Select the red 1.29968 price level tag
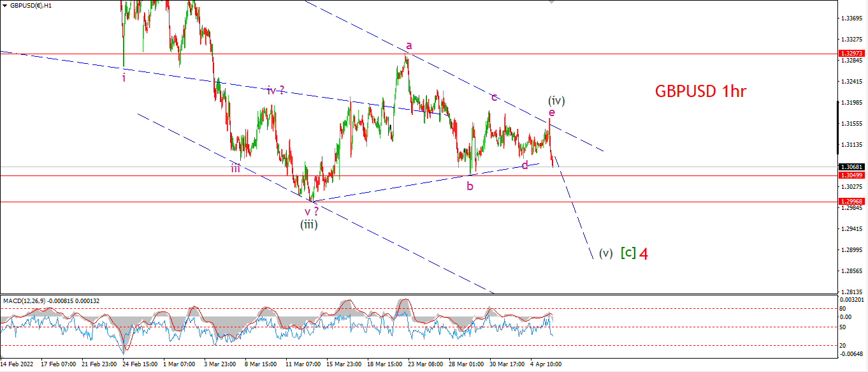 851,201
